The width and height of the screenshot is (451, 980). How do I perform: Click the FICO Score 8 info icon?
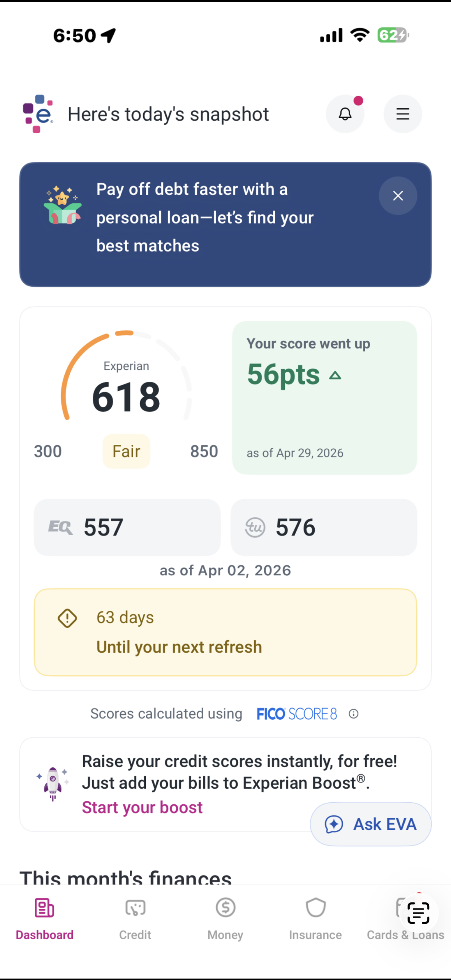(353, 714)
